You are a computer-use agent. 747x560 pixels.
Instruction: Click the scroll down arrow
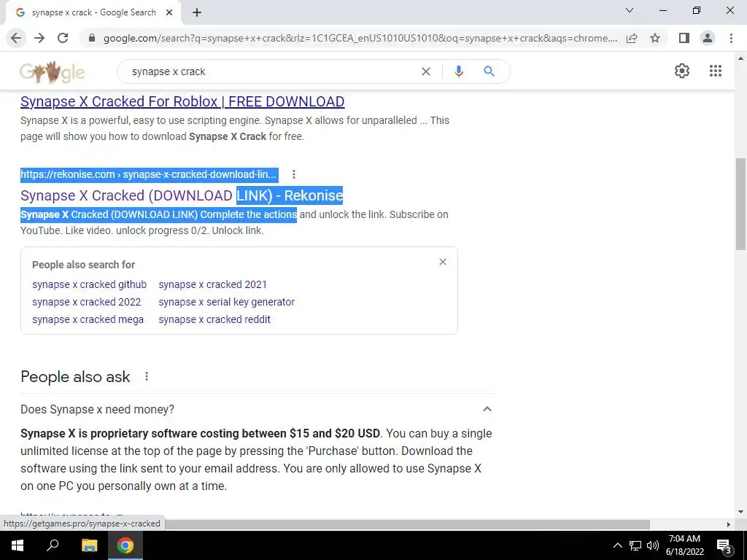740,513
